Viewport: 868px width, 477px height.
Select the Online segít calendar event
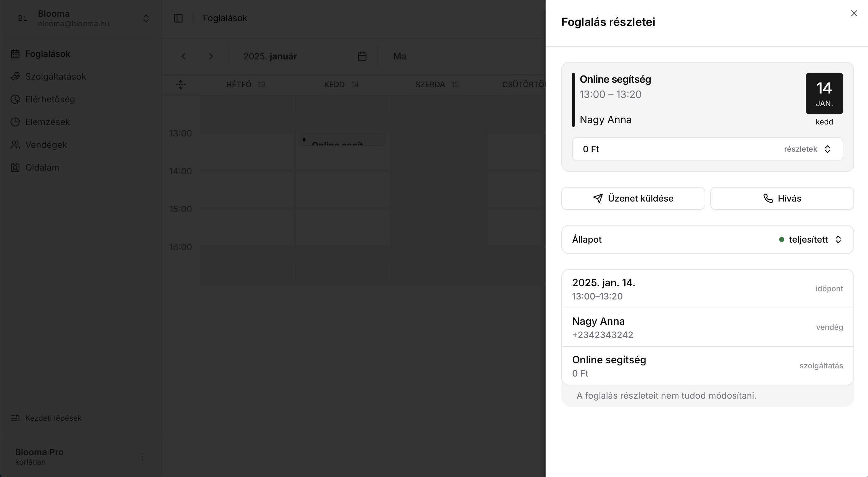click(x=342, y=140)
